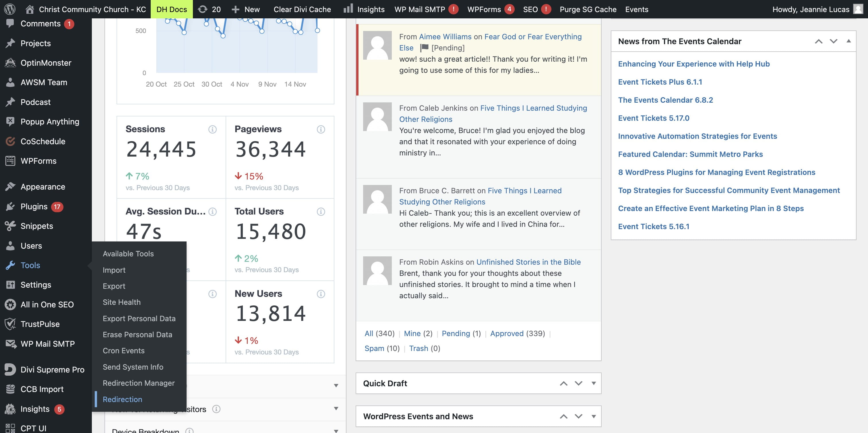868x433 pixels.
Task: Open Available Tools from the Tools submenu
Action: [128, 254]
